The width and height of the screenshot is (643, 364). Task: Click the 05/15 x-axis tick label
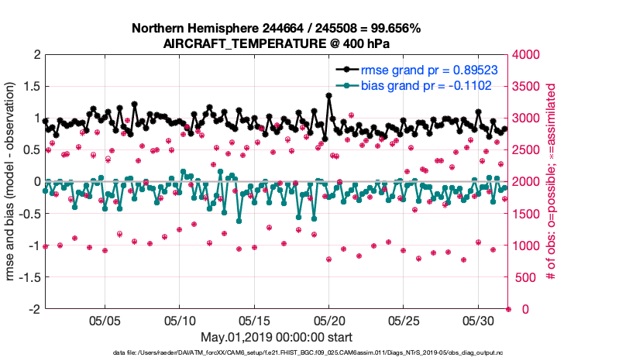[x=254, y=320]
